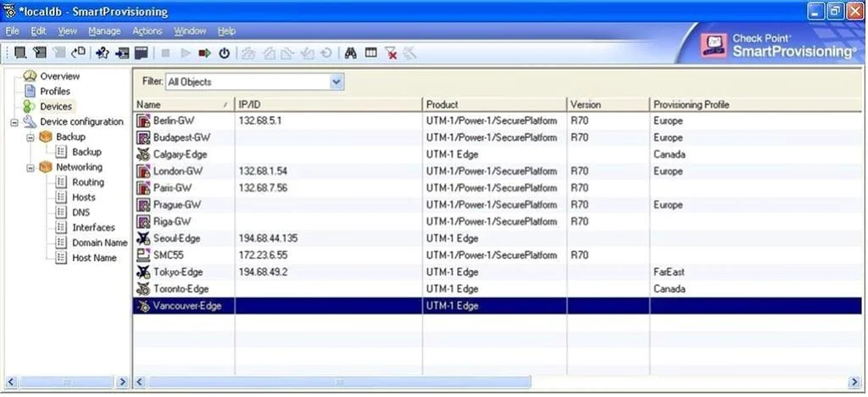
Task: Sort by the IP/ID column header
Action: pyautogui.click(x=328, y=104)
